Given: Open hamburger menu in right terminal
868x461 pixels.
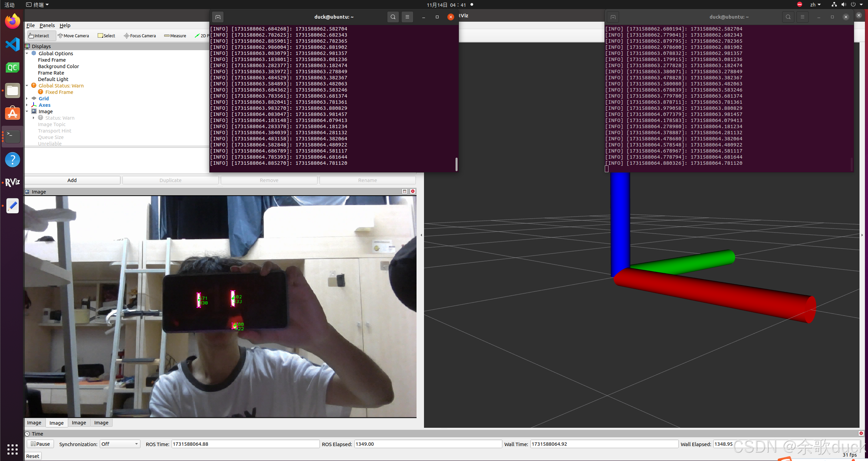Looking at the screenshot, I should (802, 17).
